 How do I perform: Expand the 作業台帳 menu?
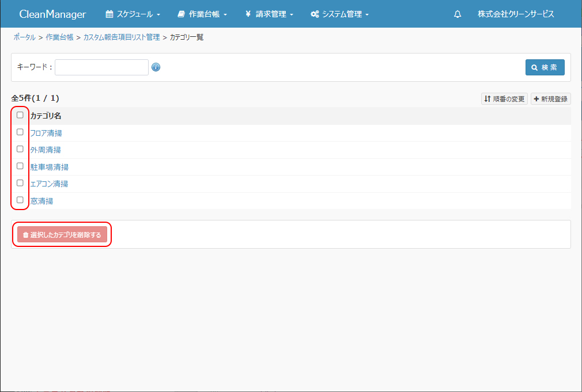click(202, 14)
